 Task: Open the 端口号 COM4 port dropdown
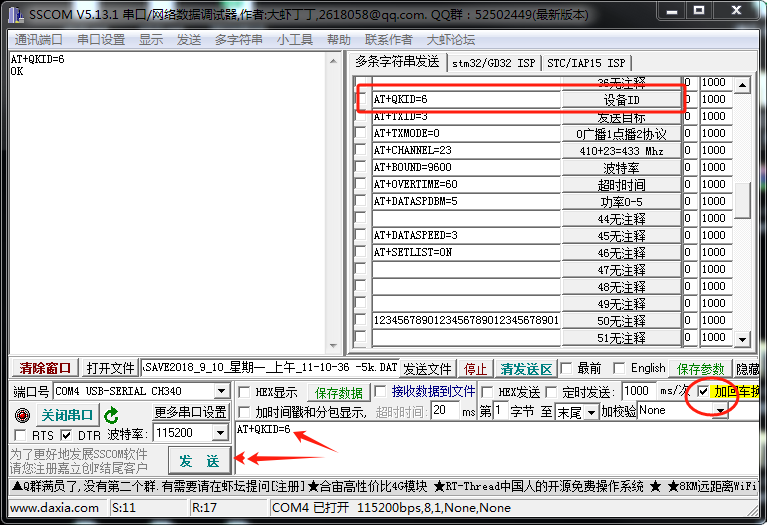[x=222, y=391]
